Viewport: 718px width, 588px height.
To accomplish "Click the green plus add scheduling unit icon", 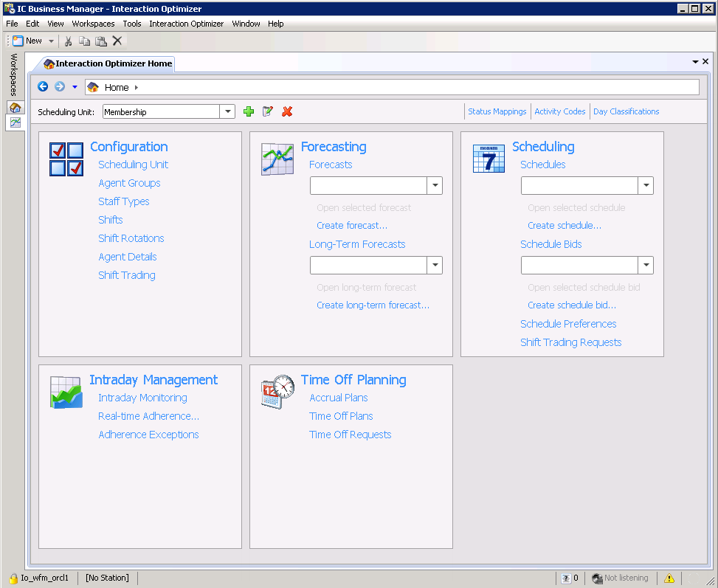I will pos(249,111).
